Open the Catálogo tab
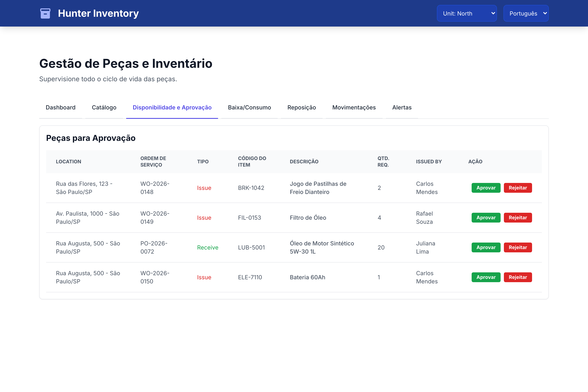Image resolution: width=588 pixels, height=392 pixels. click(104, 108)
